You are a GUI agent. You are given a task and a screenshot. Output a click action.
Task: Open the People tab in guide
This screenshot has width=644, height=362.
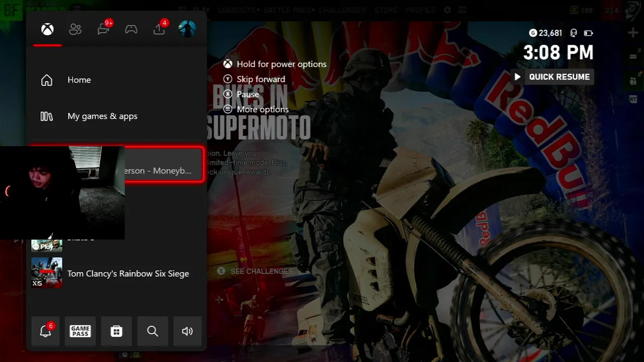point(75,29)
